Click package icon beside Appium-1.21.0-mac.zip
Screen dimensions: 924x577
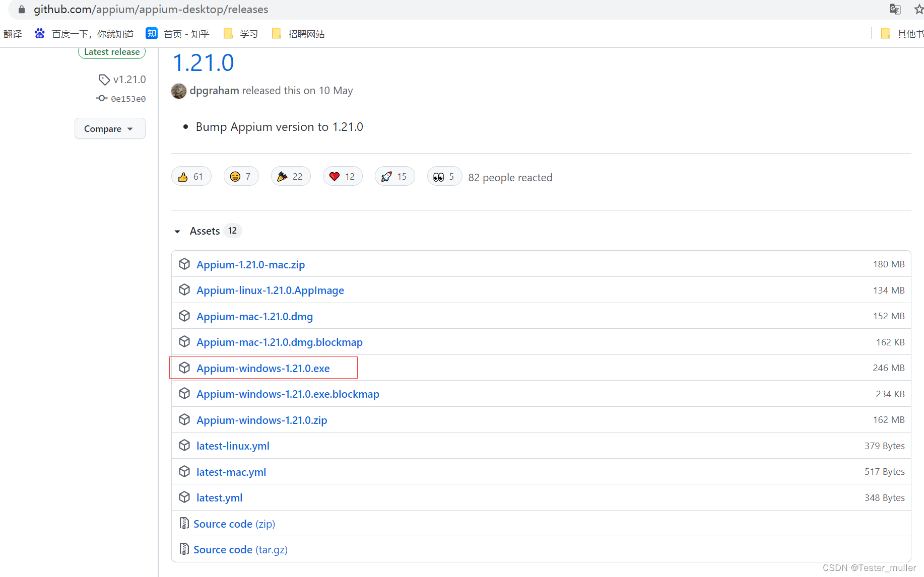coord(184,264)
